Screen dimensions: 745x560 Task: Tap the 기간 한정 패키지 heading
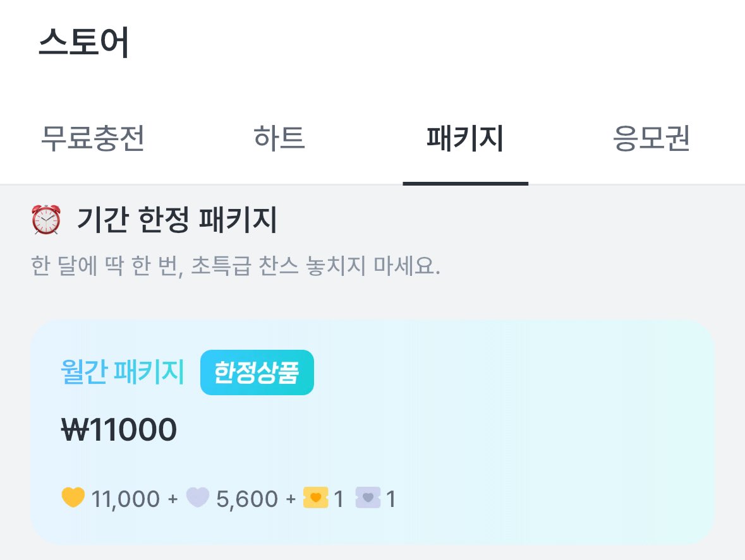pos(177,220)
